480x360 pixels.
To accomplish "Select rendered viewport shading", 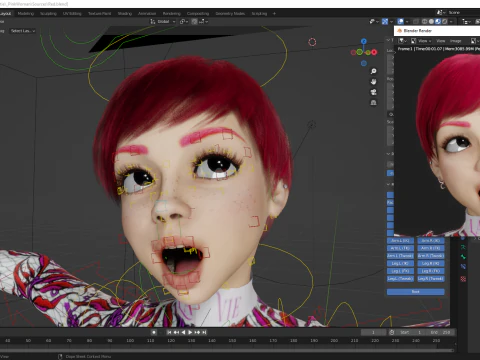I will pyautogui.click(x=445, y=22).
